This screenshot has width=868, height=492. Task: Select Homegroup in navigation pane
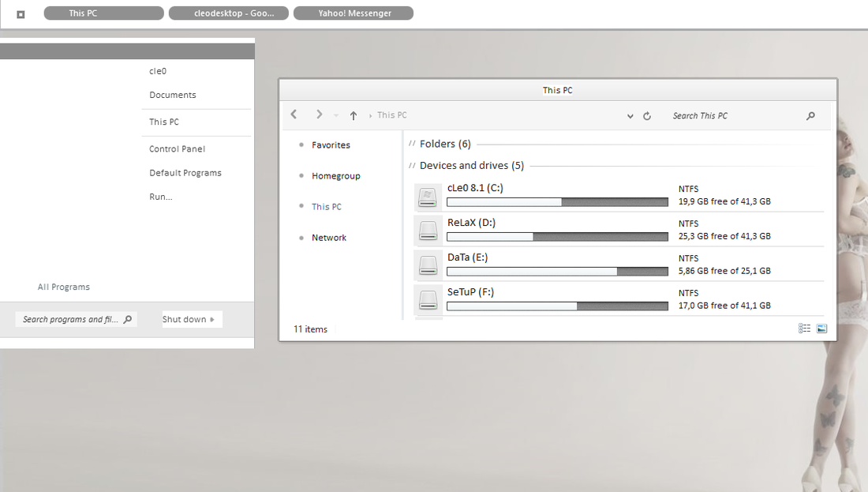336,176
